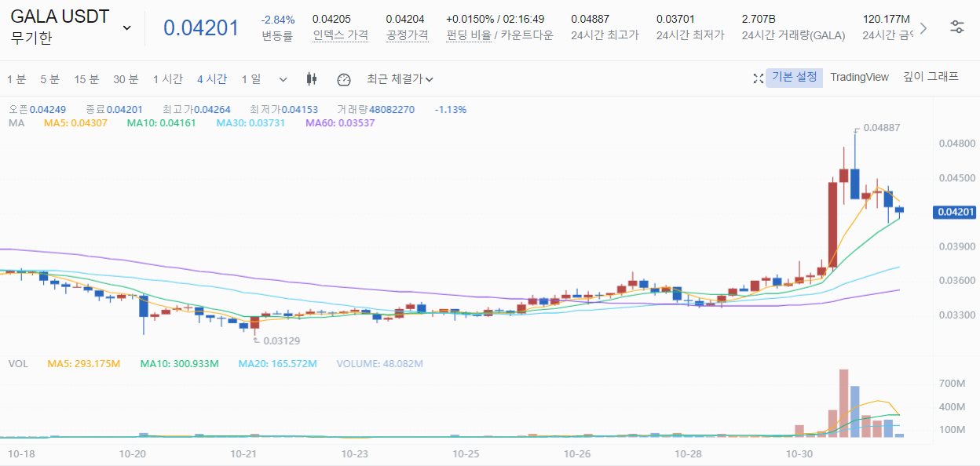Click the volume MA5: 293.175M label
This screenshot has height=466, width=980.
84,364
